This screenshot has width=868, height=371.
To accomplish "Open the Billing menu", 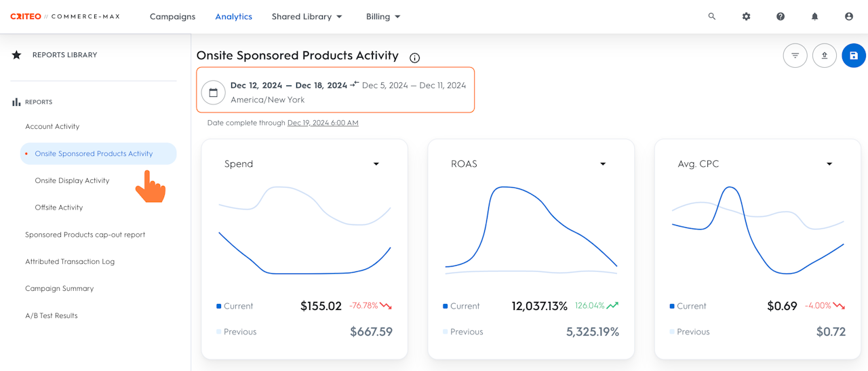I will click(x=383, y=16).
